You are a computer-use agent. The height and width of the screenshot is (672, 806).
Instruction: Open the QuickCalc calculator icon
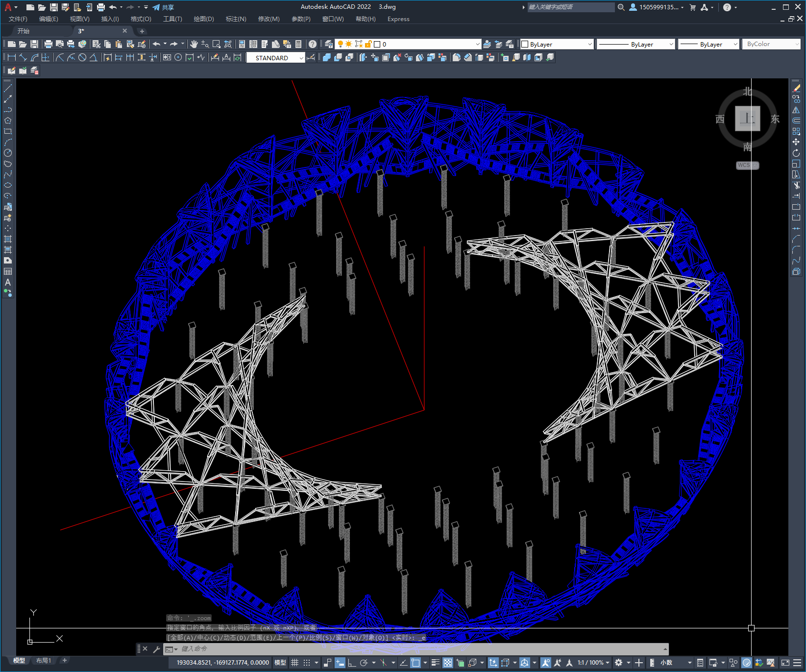298,44
